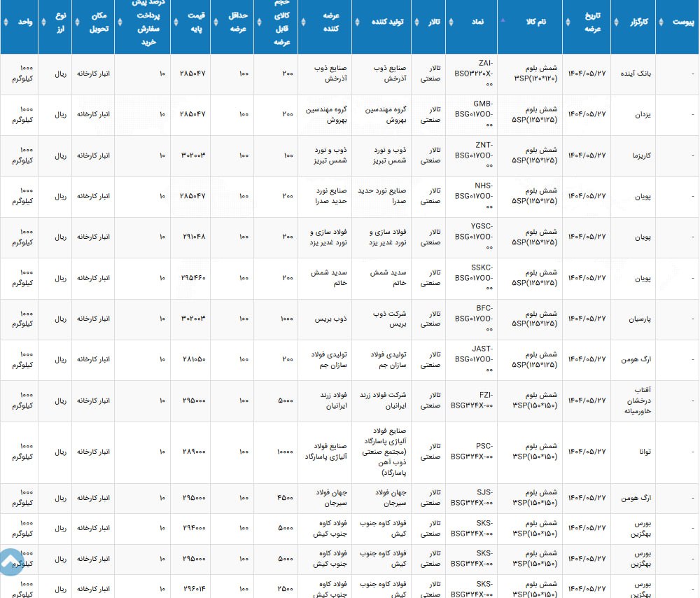This screenshot has height=598, width=700.
Task: Click the symbol cell starting with SJS-
Action: 472,497
